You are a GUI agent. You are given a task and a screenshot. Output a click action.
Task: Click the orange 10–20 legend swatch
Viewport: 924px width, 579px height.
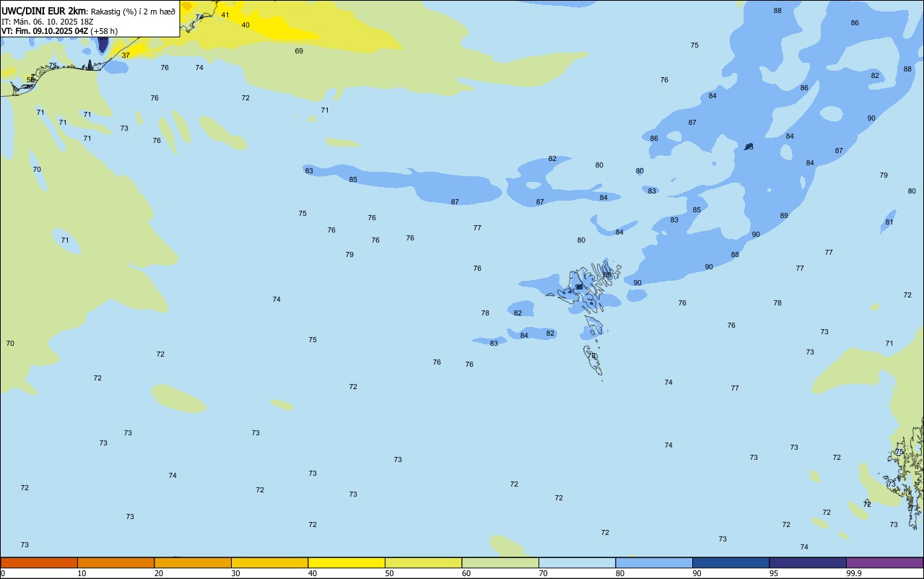coord(115,562)
